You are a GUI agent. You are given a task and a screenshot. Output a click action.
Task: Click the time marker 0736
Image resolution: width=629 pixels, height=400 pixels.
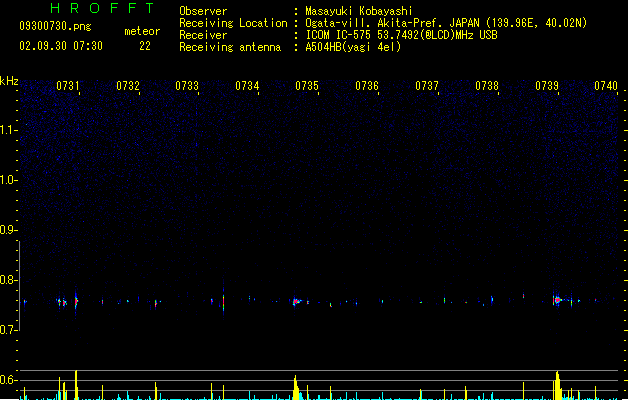367,86
